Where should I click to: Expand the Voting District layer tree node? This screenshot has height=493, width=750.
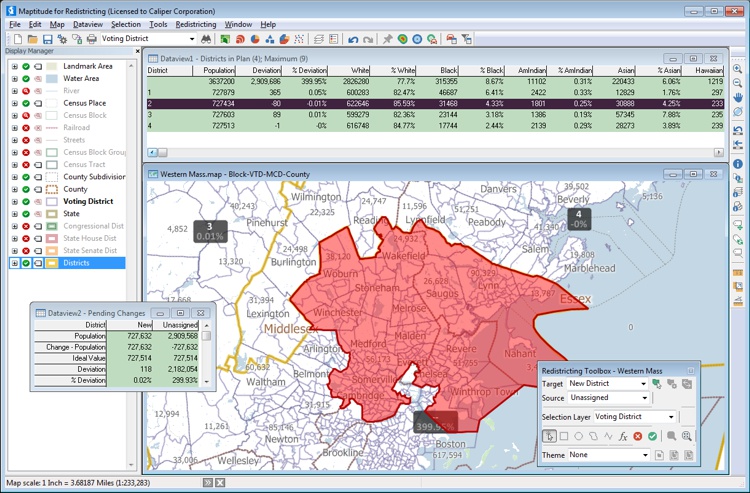point(14,201)
